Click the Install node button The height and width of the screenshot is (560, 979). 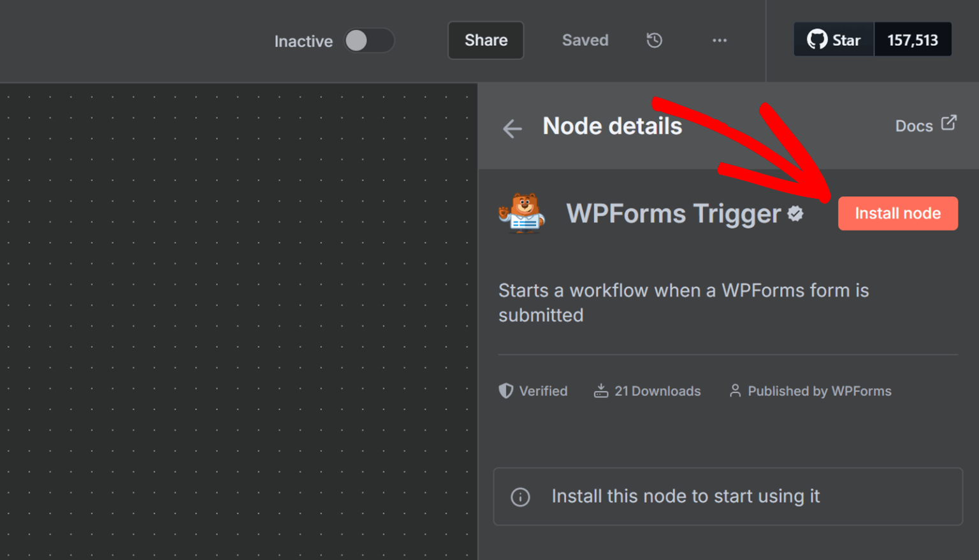(897, 213)
